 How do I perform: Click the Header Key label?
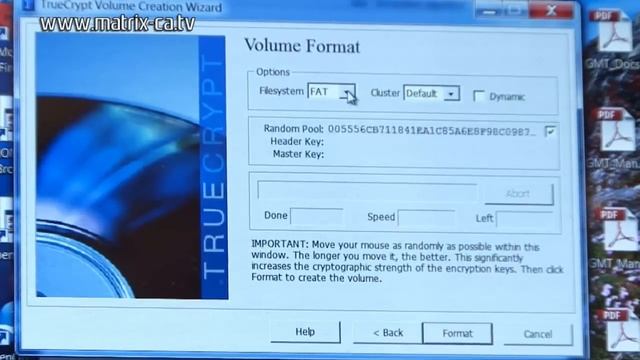[x=297, y=142]
